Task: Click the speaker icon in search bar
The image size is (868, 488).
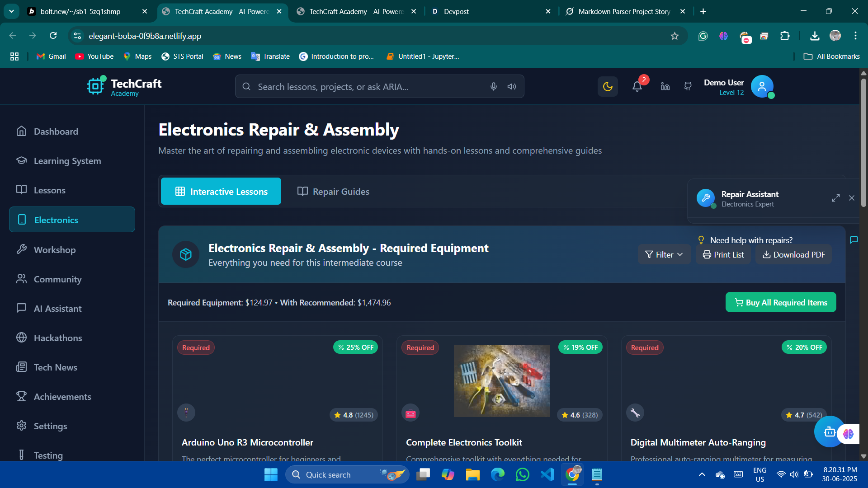Action: pyautogui.click(x=512, y=86)
